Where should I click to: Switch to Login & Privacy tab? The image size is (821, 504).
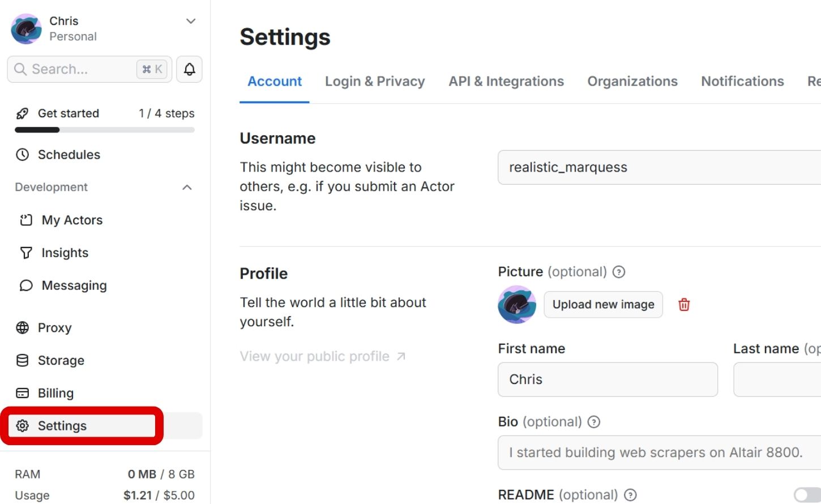375,82
